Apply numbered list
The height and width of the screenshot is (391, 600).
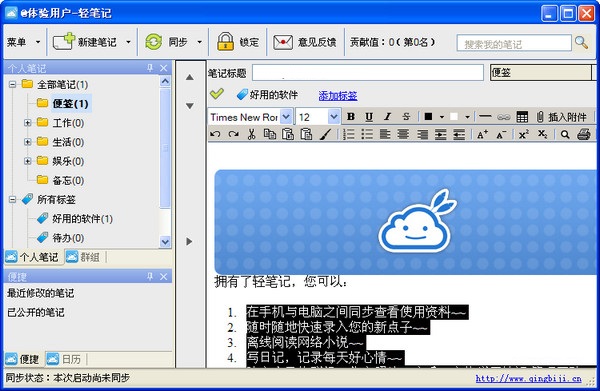(349, 134)
